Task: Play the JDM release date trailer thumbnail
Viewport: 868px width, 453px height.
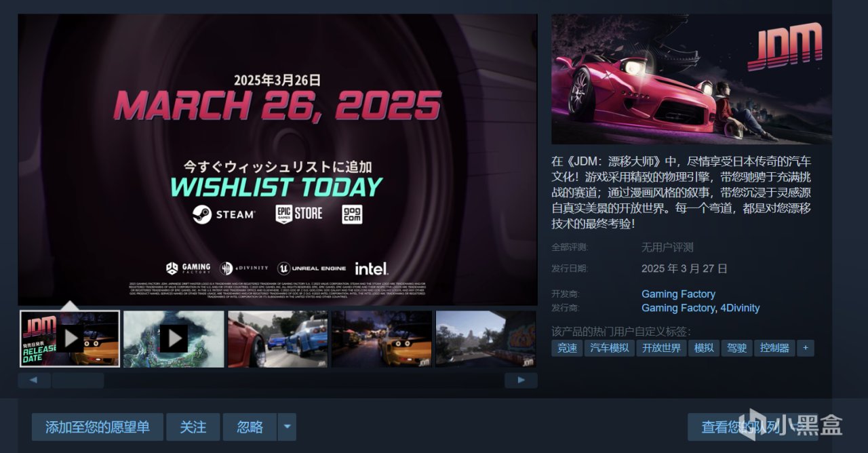Action: point(70,338)
